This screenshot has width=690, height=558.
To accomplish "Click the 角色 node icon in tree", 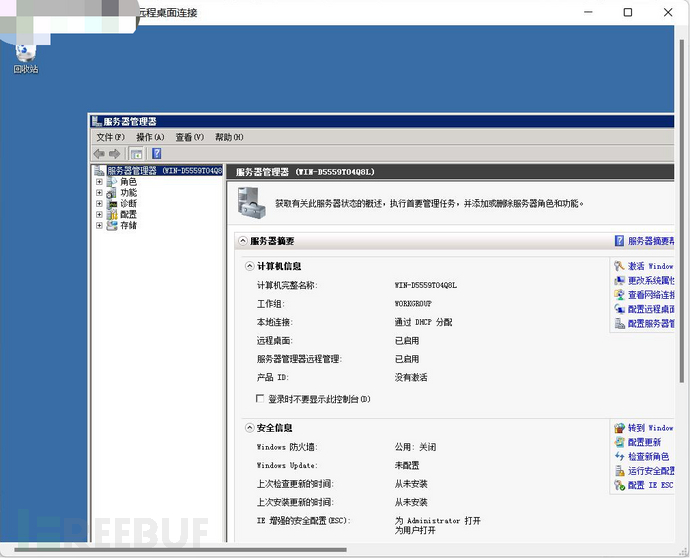I will 112,182.
